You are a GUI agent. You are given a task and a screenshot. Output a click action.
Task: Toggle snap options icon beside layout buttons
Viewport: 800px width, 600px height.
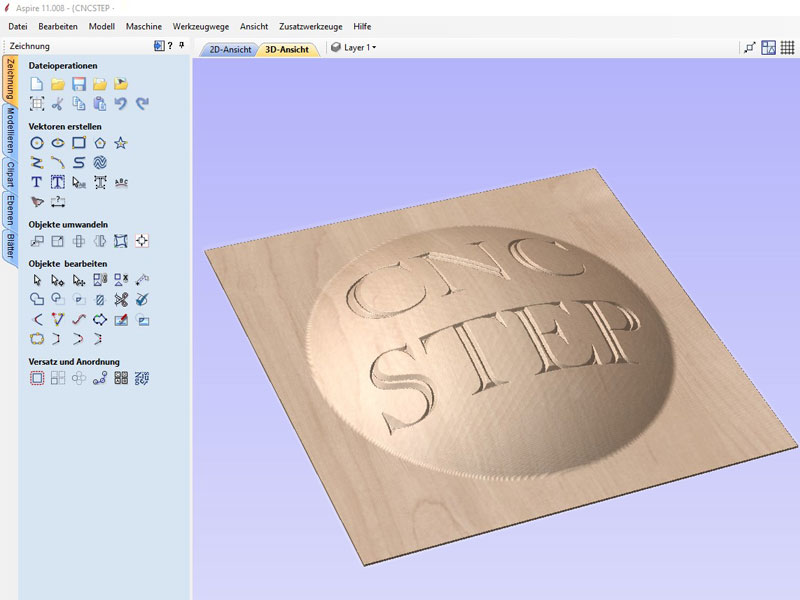pos(749,47)
